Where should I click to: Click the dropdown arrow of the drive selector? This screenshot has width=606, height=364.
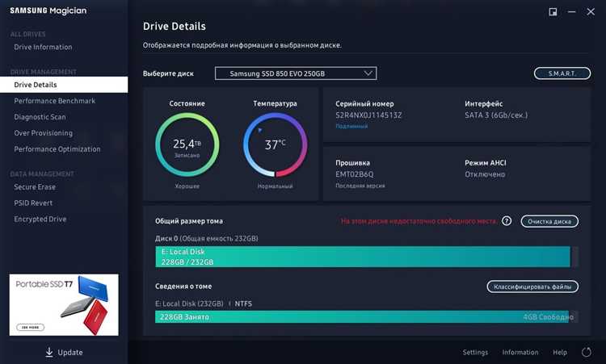pos(368,73)
